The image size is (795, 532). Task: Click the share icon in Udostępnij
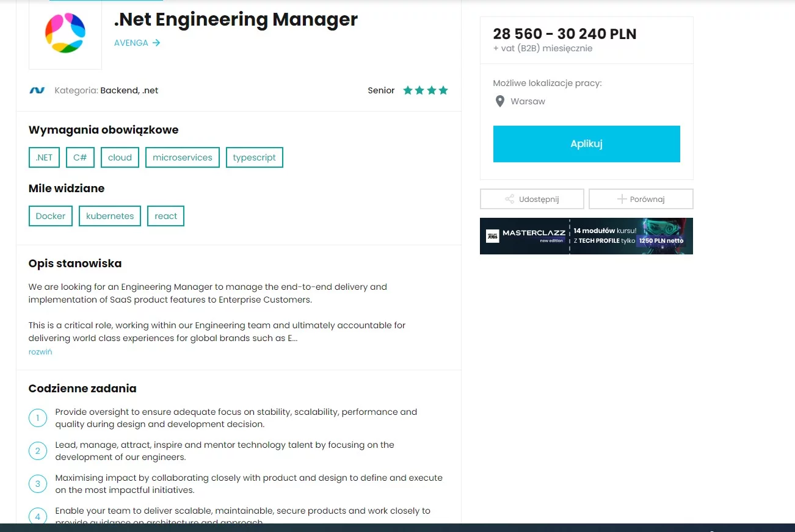point(509,199)
